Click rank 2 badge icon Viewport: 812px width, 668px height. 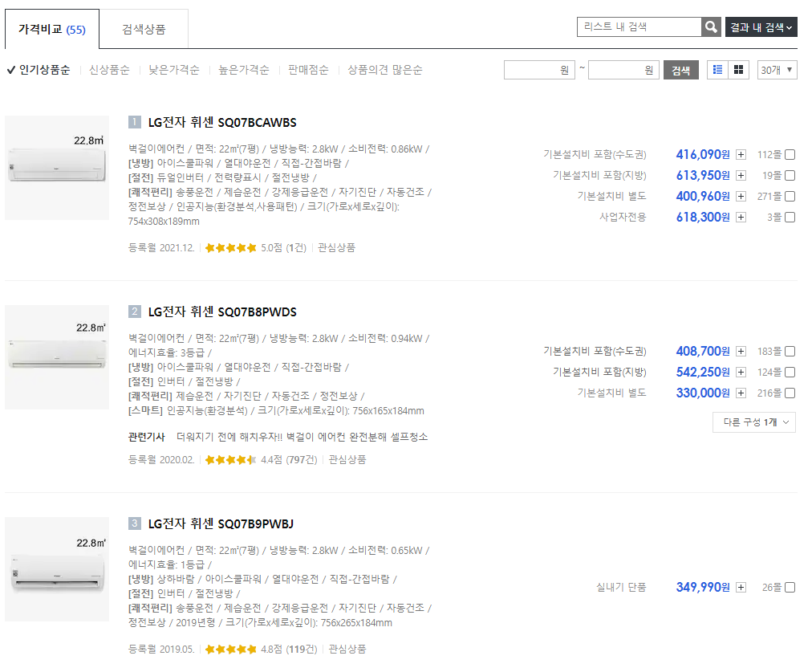[x=135, y=312]
